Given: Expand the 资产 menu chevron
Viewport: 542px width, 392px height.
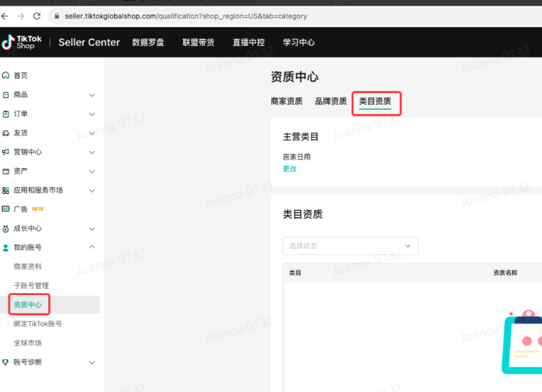Looking at the screenshot, I should 92,172.
